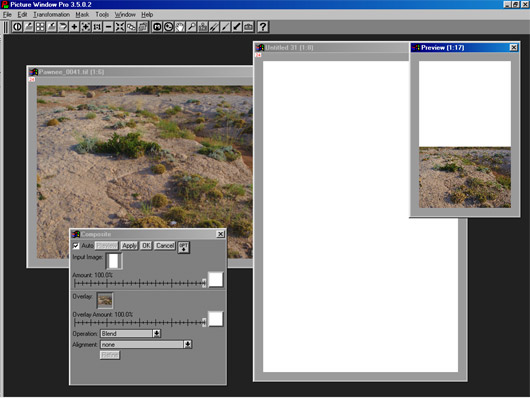Screen dimensions: 530x398
Task: Click the plus with dashed frame icon
Action: tap(86, 27)
